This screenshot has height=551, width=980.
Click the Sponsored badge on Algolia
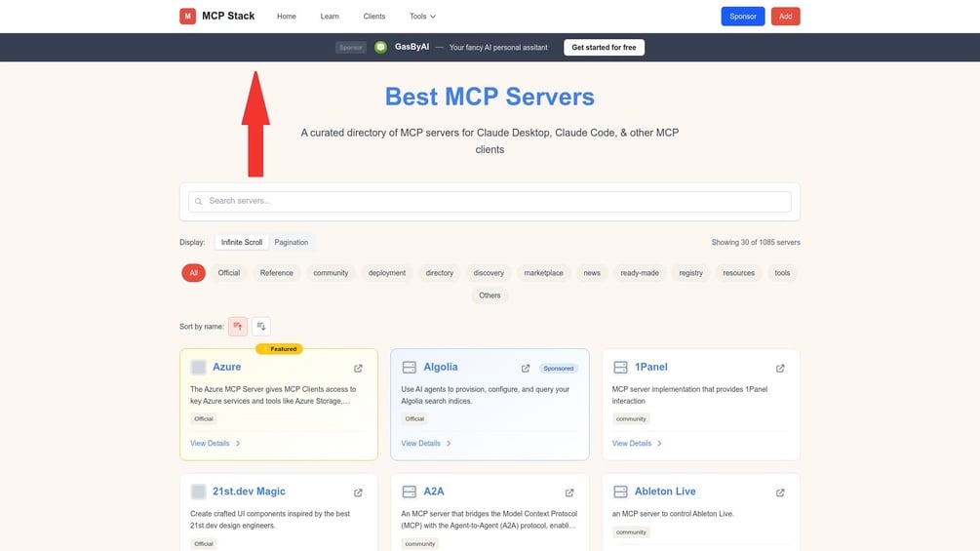click(x=559, y=369)
